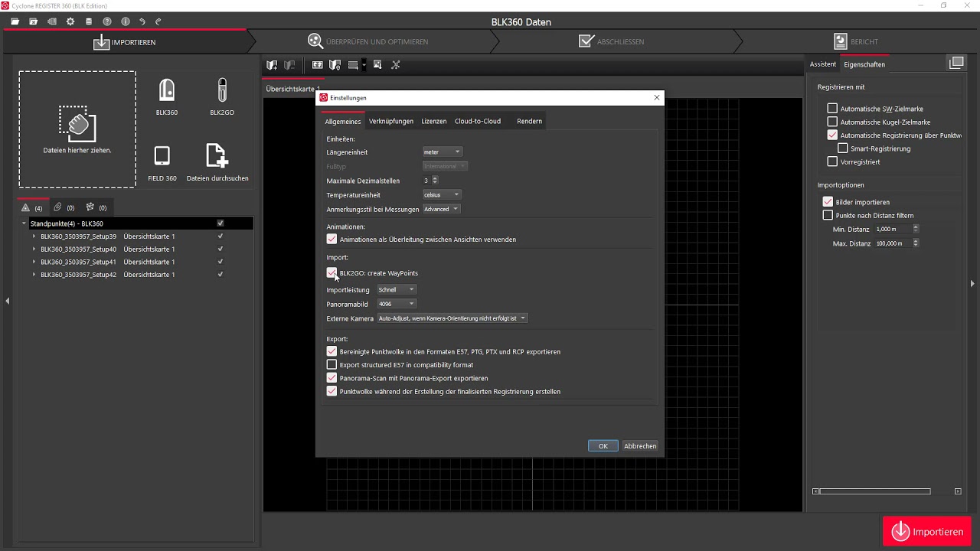Click the panel layout icon at top right
The image size is (980, 551).
tap(955, 63)
